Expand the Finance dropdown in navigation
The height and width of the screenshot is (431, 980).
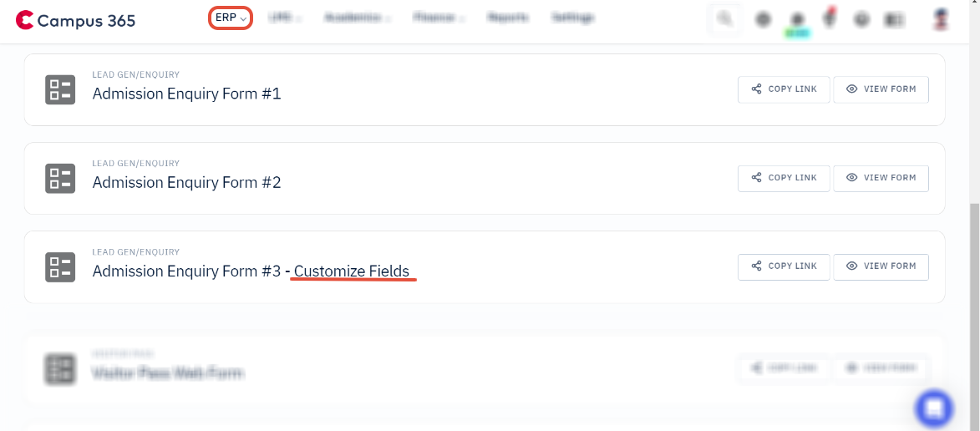(x=439, y=18)
